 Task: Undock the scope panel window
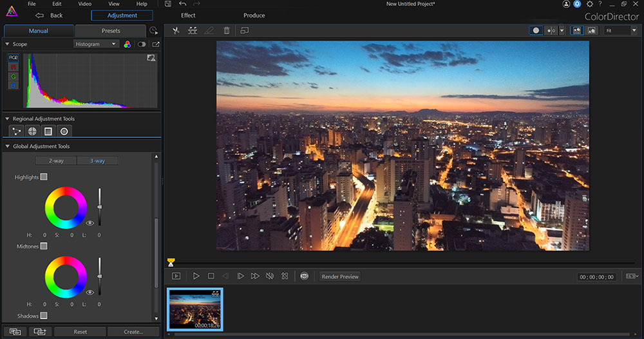pos(156,44)
